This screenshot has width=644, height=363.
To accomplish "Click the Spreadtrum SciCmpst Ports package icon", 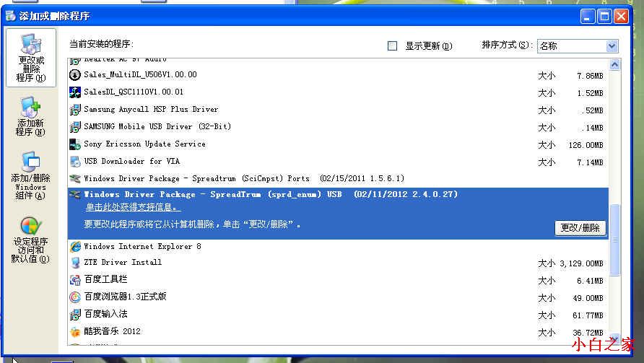I will (75, 179).
